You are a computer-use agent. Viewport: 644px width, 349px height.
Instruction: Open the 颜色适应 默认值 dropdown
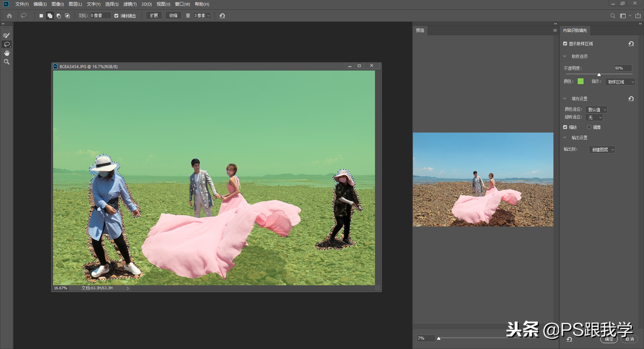[596, 109]
